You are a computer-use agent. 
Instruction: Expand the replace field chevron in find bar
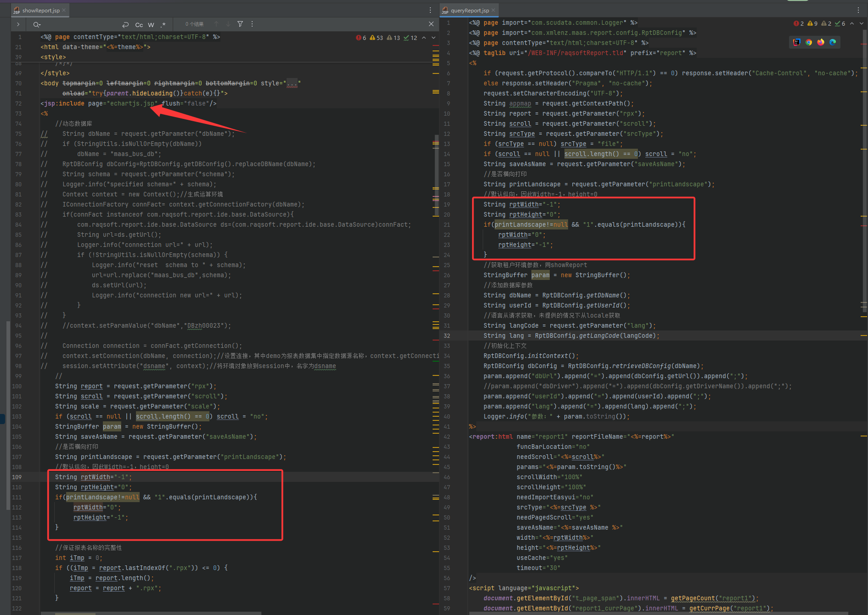18,24
